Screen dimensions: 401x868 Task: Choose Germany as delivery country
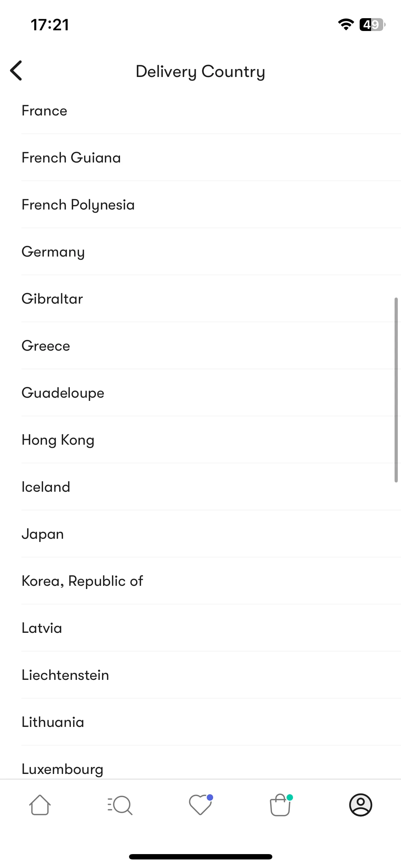(211, 252)
